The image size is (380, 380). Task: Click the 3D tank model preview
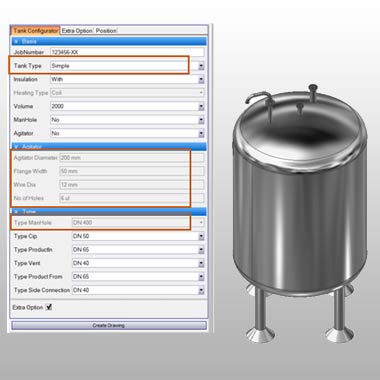click(x=300, y=213)
